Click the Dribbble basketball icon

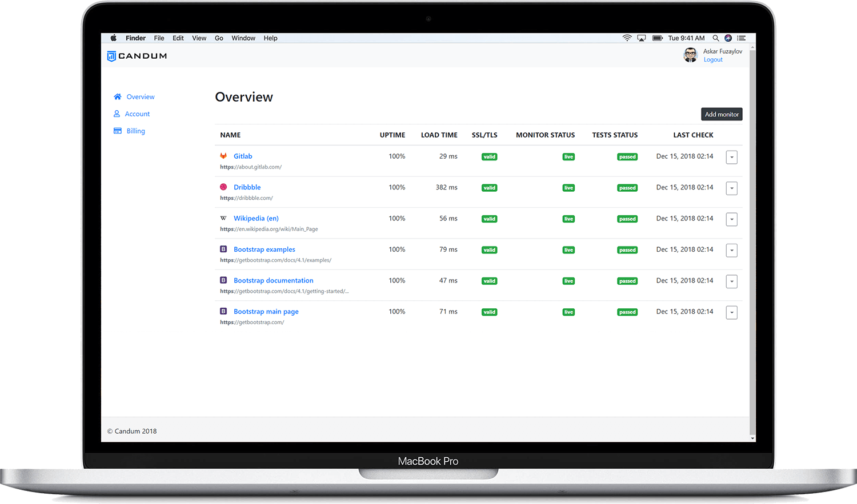click(223, 187)
